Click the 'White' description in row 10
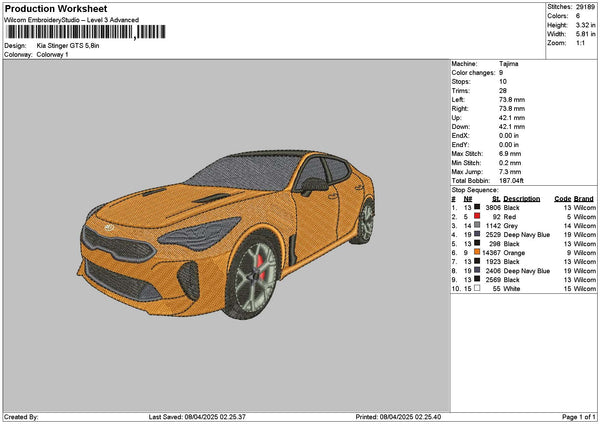This screenshot has height=424, width=600. pyautogui.click(x=512, y=289)
